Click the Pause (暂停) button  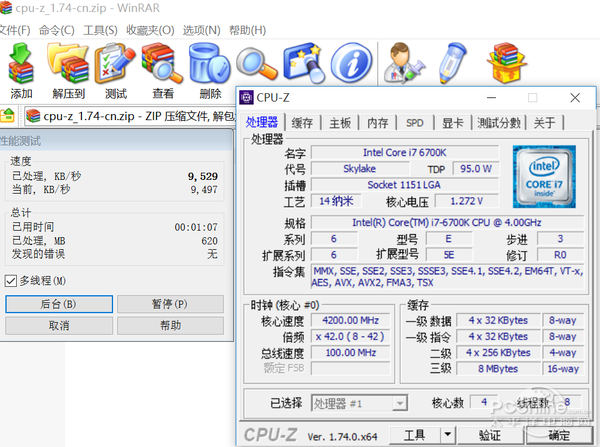click(170, 304)
